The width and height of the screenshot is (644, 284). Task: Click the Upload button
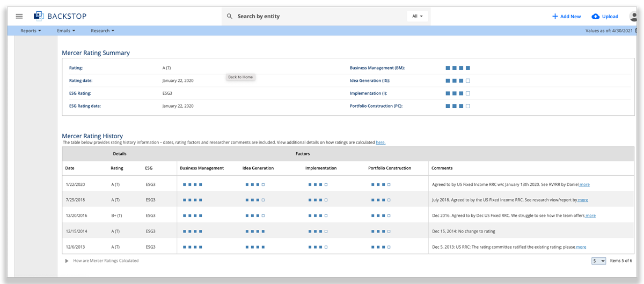(605, 17)
